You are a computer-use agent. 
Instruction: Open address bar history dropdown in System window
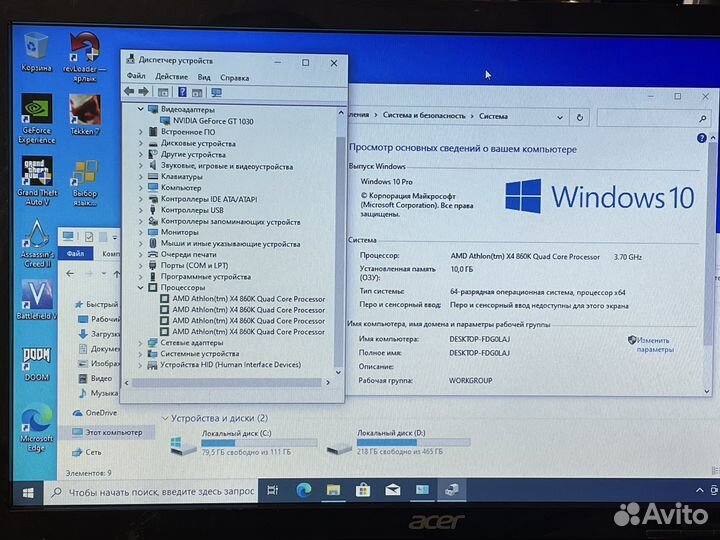(x=560, y=118)
